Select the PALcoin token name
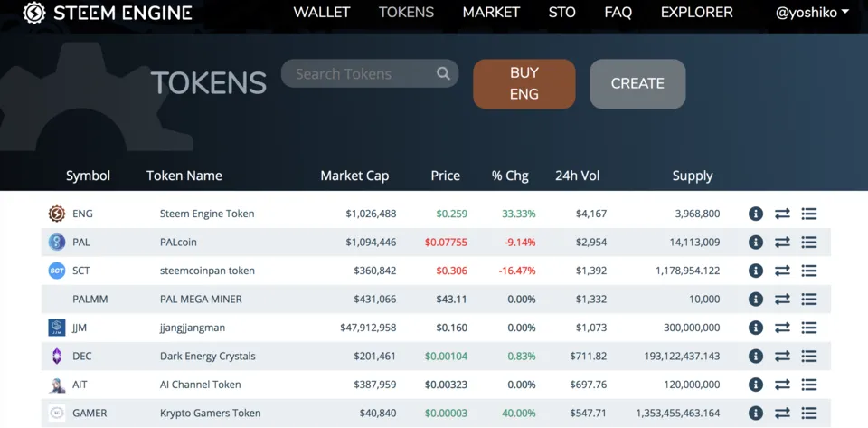Viewport: 868px width, 428px height. point(178,242)
